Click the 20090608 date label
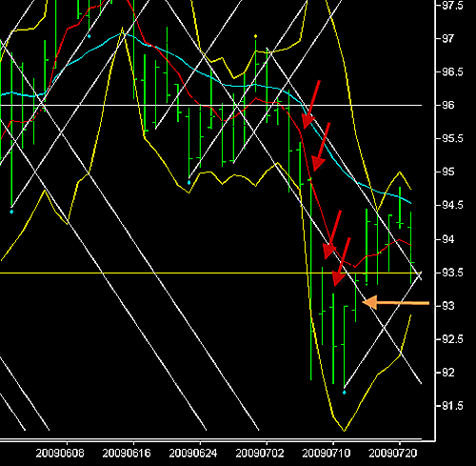The image size is (476, 466). (60, 454)
